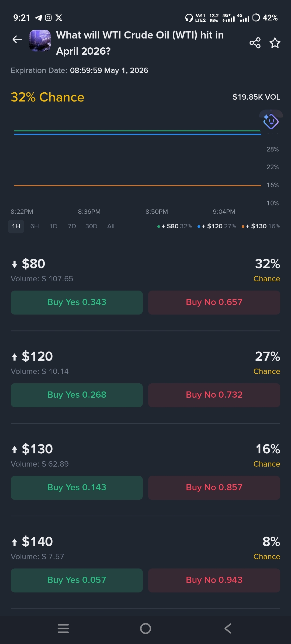
Task: Toggle the $80 series in chart legend
Action: click(175, 226)
